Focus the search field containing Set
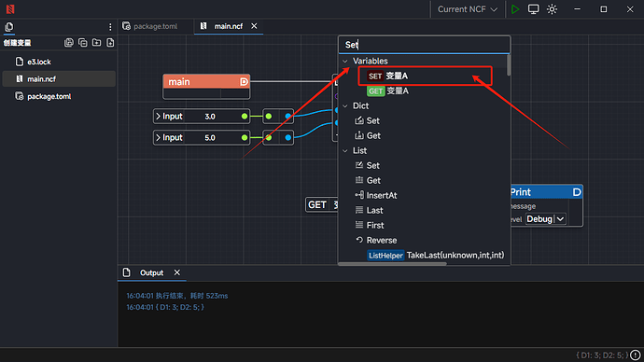Viewport: 644px width, 362px height. click(x=424, y=45)
